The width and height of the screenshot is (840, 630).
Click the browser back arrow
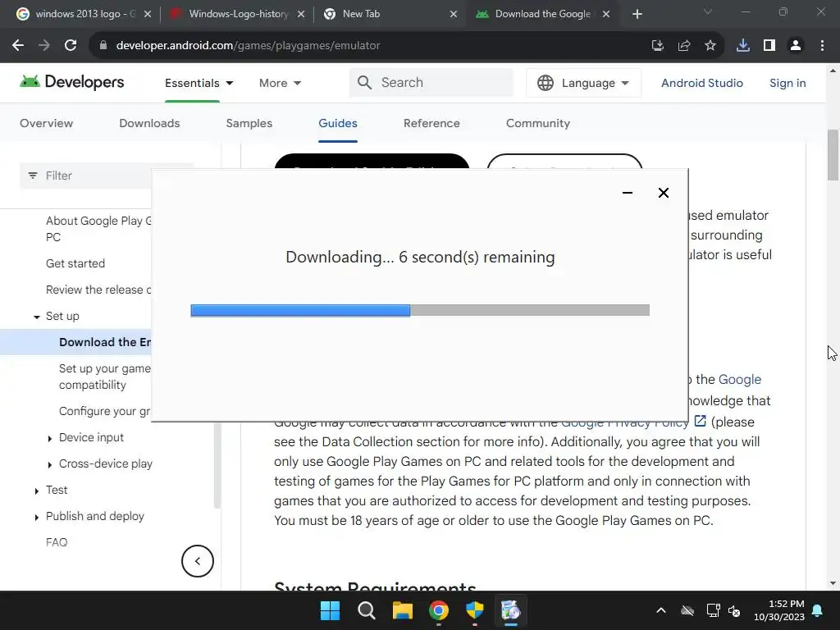click(18, 46)
